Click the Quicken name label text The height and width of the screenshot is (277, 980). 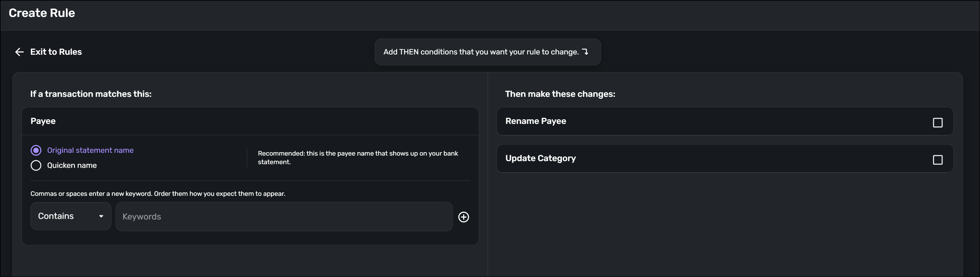pyautogui.click(x=72, y=166)
